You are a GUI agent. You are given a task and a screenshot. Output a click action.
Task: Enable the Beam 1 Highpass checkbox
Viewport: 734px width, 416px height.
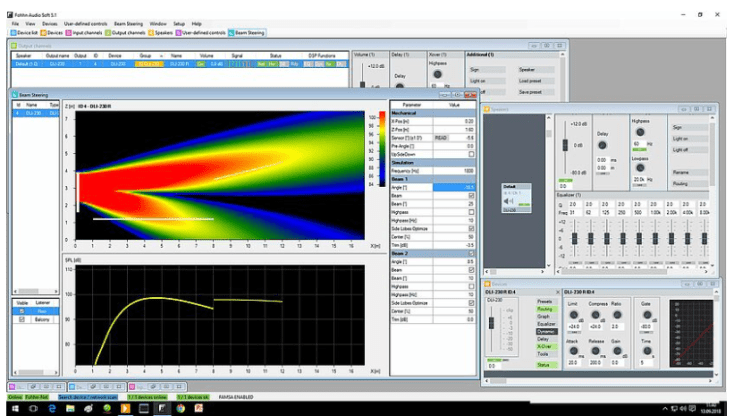pyautogui.click(x=471, y=212)
